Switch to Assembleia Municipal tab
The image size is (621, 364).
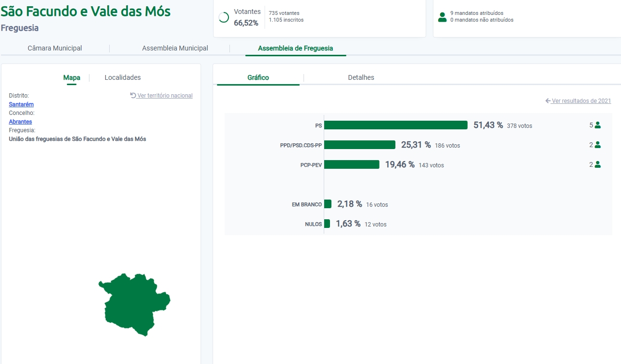tap(175, 48)
